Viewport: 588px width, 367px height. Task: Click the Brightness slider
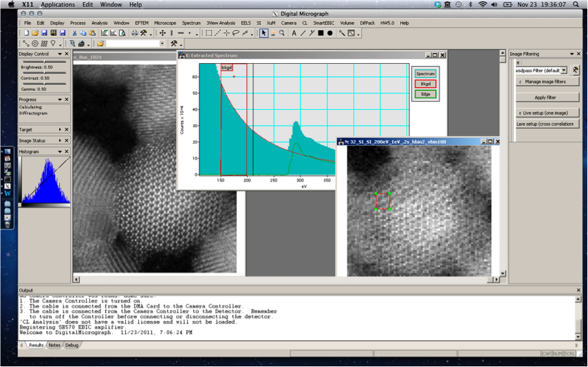[x=44, y=61]
